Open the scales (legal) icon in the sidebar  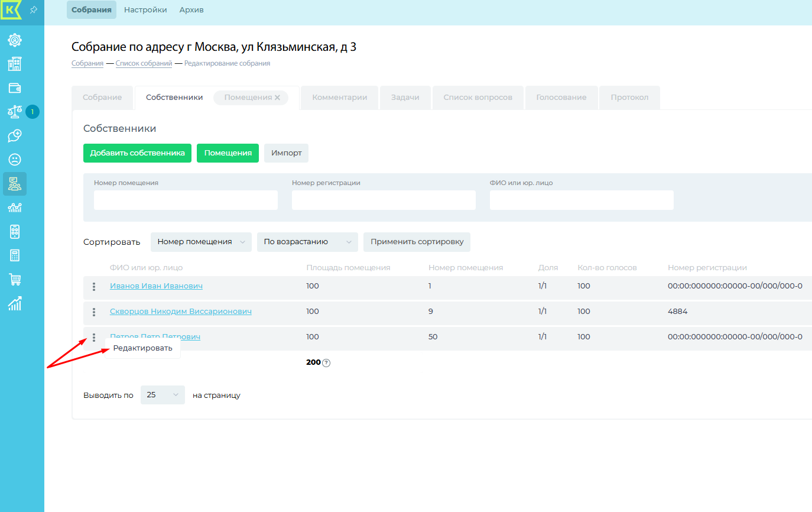pyautogui.click(x=15, y=112)
